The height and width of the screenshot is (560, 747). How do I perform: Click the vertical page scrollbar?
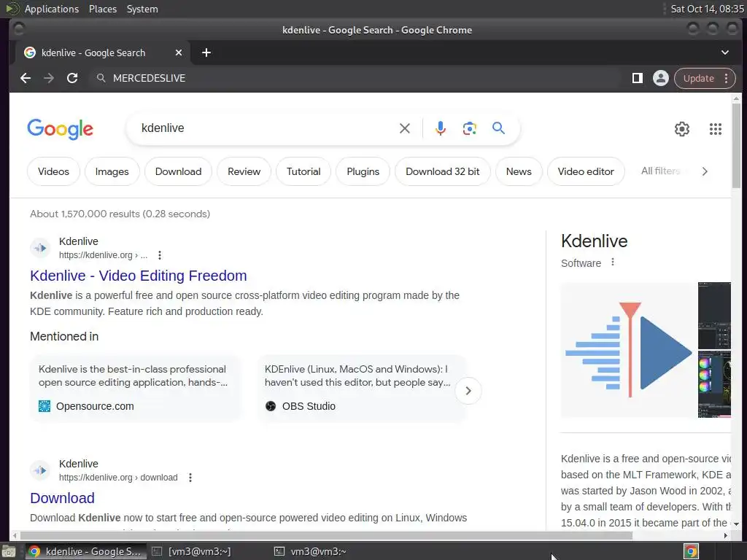point(736,145)
